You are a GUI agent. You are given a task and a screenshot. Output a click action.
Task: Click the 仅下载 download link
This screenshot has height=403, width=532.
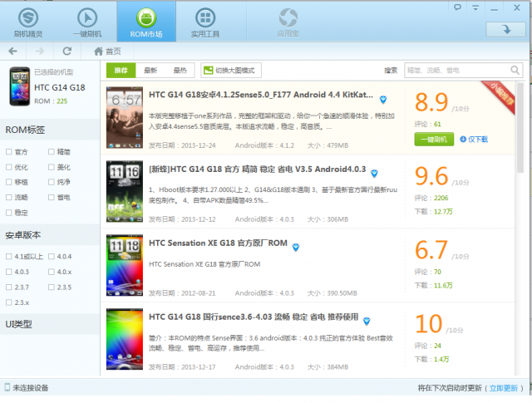[x=474, y=139]
